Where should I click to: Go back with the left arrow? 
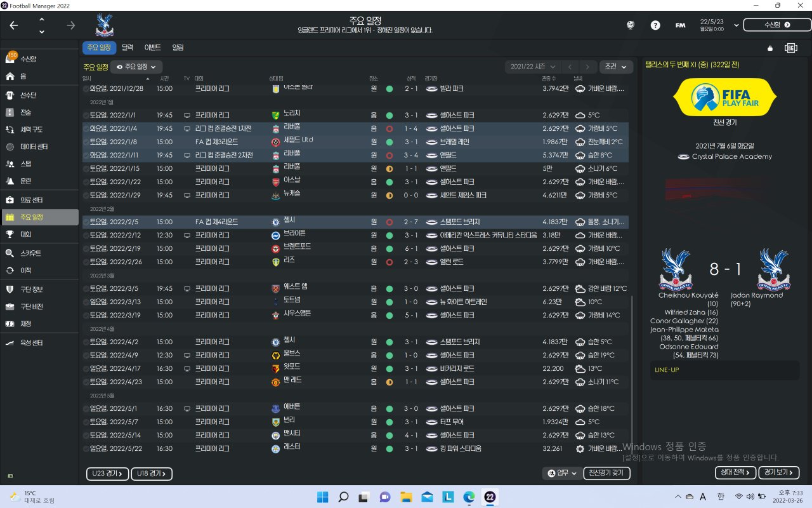[14, 25]
